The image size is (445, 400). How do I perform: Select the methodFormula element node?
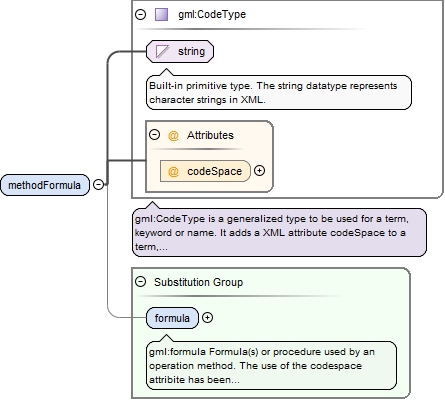pyautogui.click(x=45, y=185)
